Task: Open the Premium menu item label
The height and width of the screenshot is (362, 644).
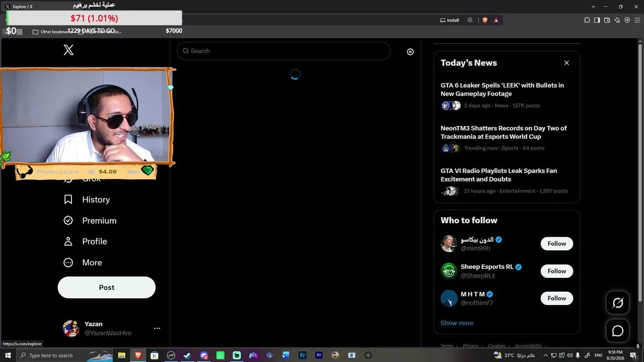Action: tap(99, 221)
